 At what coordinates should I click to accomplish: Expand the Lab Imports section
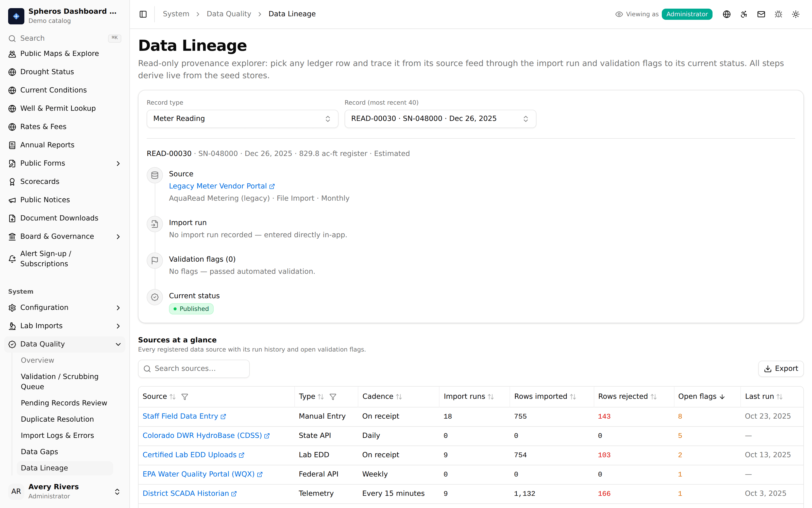(x=65, y=326)
